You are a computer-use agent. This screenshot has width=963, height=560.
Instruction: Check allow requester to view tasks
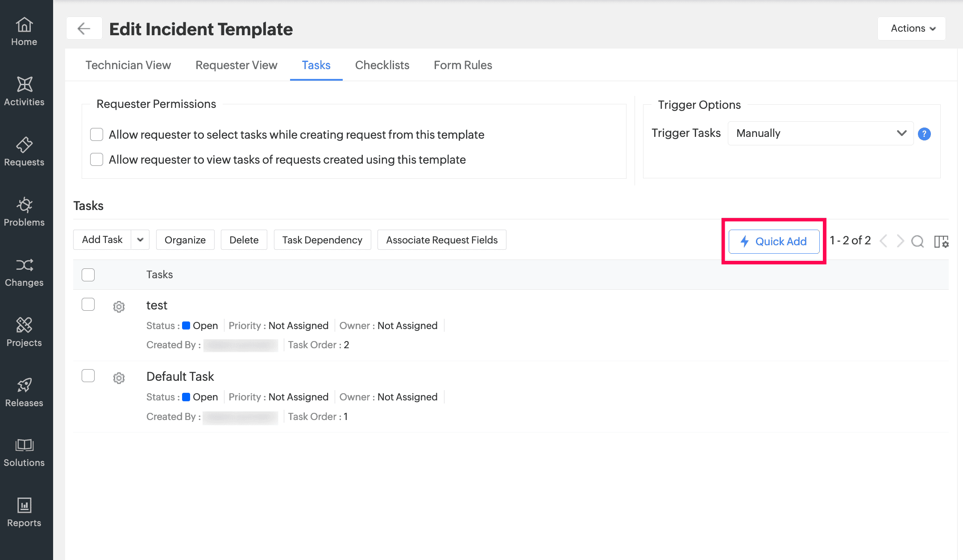coord(96,159)
